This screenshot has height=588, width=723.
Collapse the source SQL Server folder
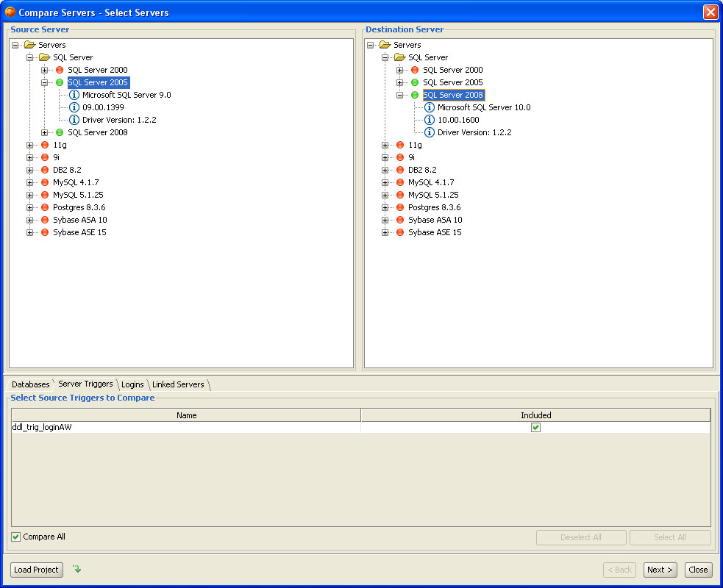[x=30, y=57]
